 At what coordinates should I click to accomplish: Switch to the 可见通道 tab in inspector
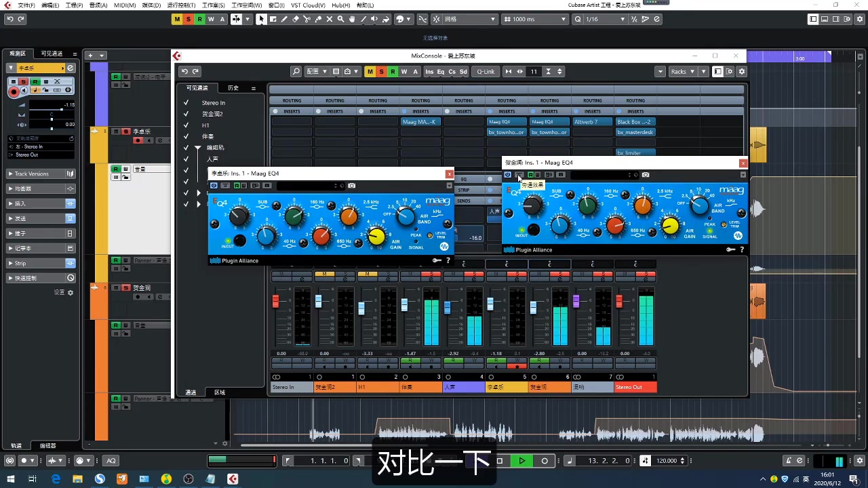52,54
